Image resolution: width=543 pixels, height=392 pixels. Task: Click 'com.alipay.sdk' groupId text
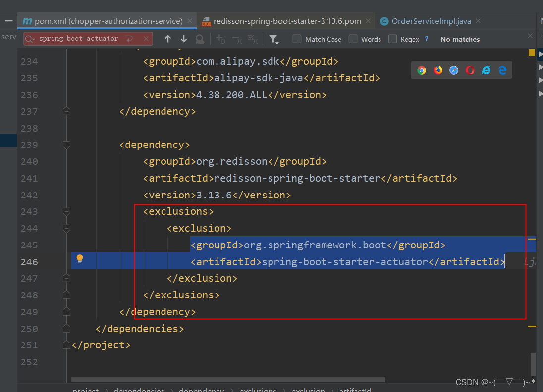pos(238,61)
